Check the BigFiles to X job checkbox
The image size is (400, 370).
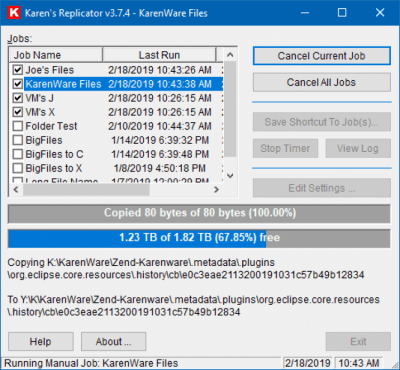pos(17,168)
